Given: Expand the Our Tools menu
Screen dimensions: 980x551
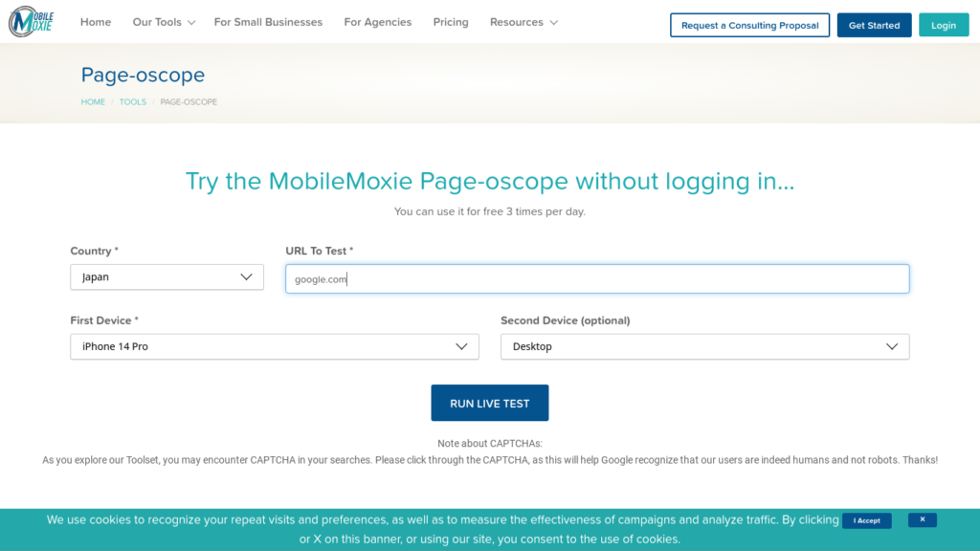Looking at the screenshot, I should (163, 22).
